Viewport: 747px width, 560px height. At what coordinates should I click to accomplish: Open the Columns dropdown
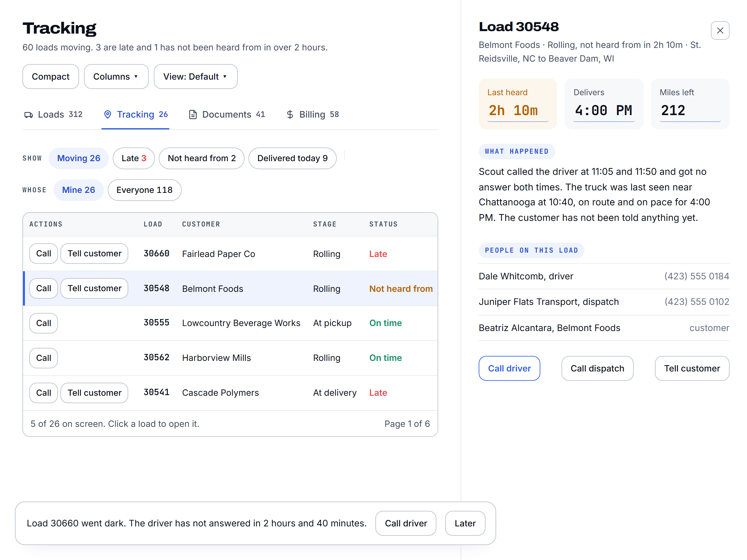116,77
